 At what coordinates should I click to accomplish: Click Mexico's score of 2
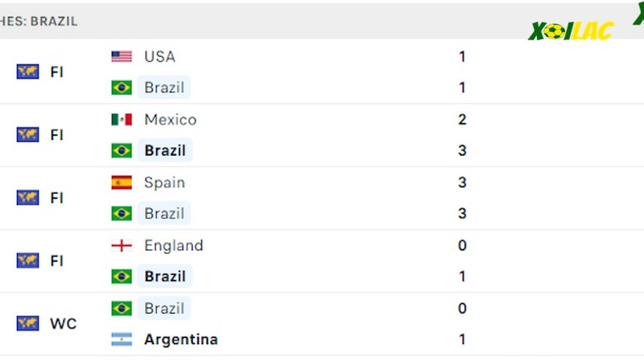(462, 119)
